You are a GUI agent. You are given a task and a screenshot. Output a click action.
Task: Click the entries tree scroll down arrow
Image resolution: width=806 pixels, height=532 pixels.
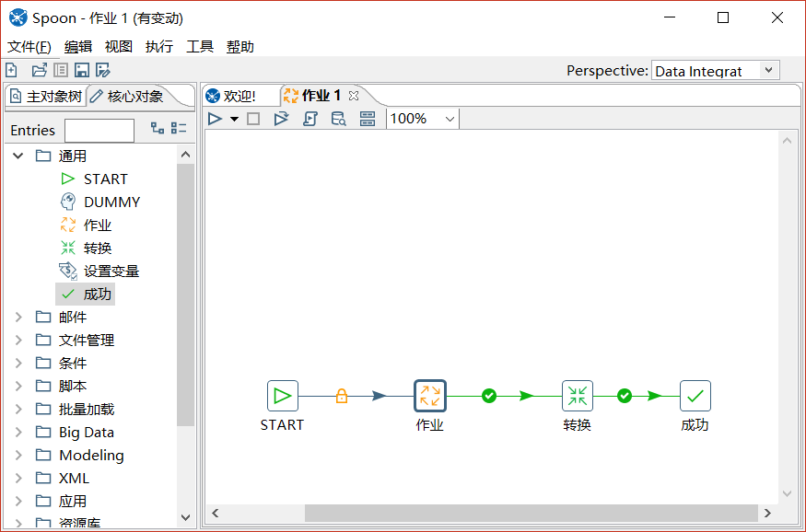coord(185,517)
